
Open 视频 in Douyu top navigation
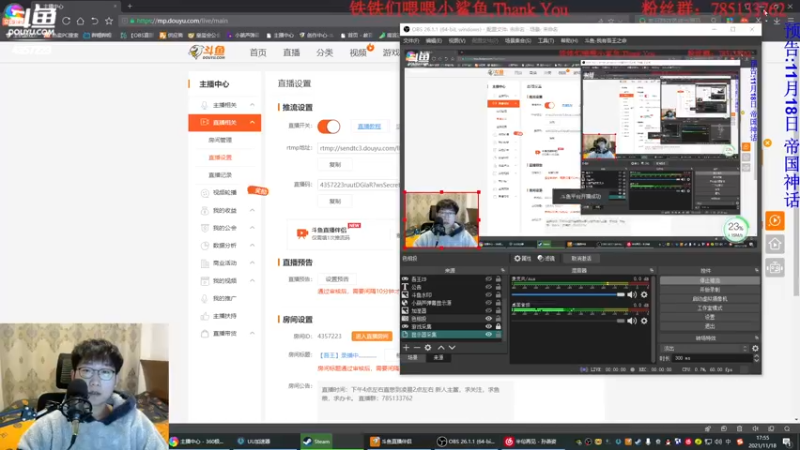tap(358, 53)
